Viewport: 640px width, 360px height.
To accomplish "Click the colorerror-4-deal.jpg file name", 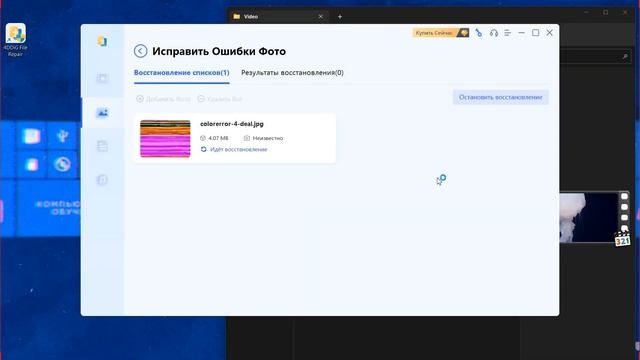I will pyautogui.click(x=232, y=124).
